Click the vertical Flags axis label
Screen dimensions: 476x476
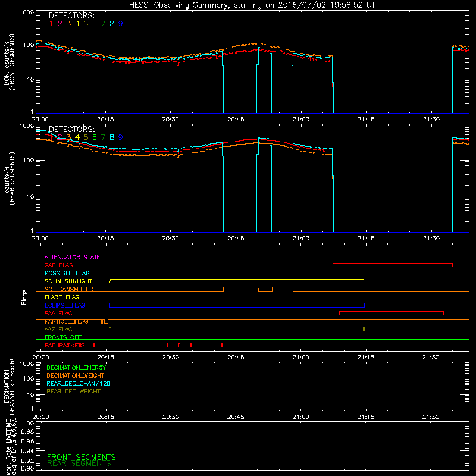(24, 297)
